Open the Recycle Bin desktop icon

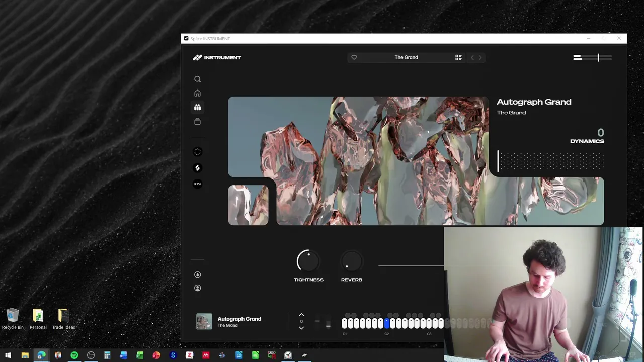[x=13, y=319]
